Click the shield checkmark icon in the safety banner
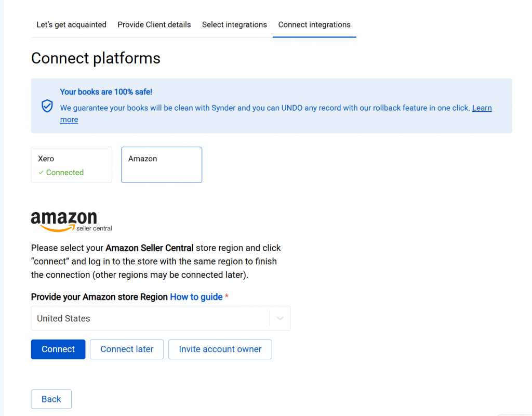The width and height of the screenshot is (532, 416). (47, 106)
